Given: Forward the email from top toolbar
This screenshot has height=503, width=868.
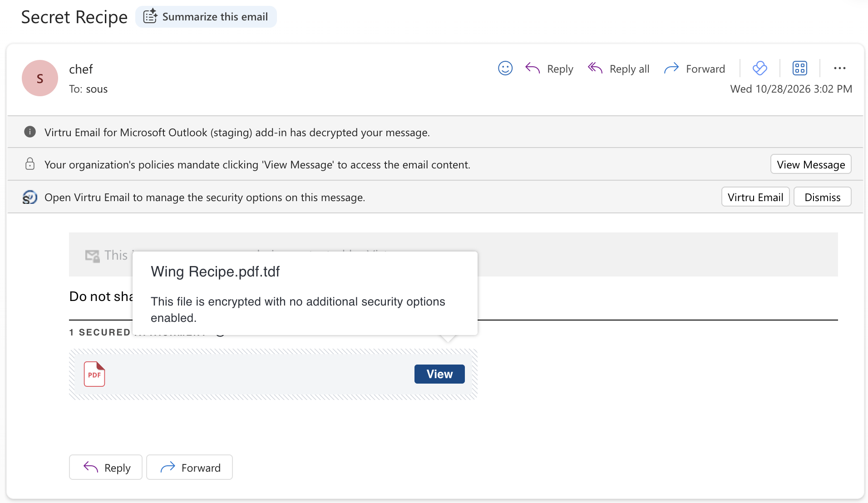Looking at the screenshot, I should pyautogui.click(x=695, y=69).
